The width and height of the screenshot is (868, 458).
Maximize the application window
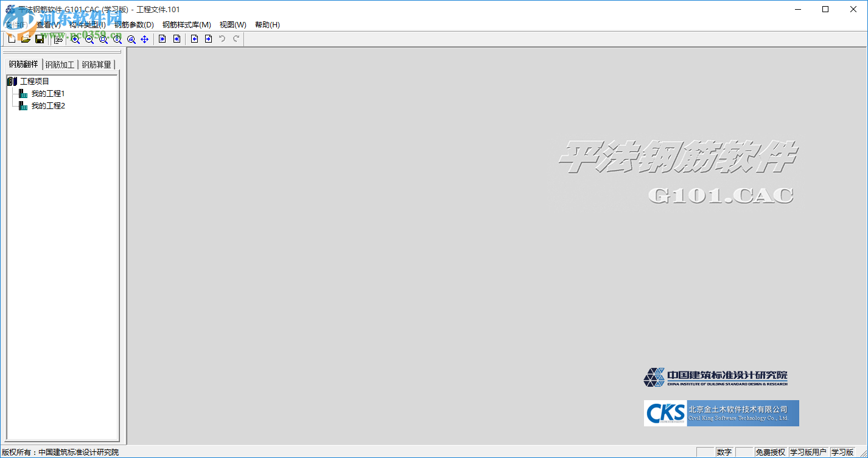click(825, 9)
